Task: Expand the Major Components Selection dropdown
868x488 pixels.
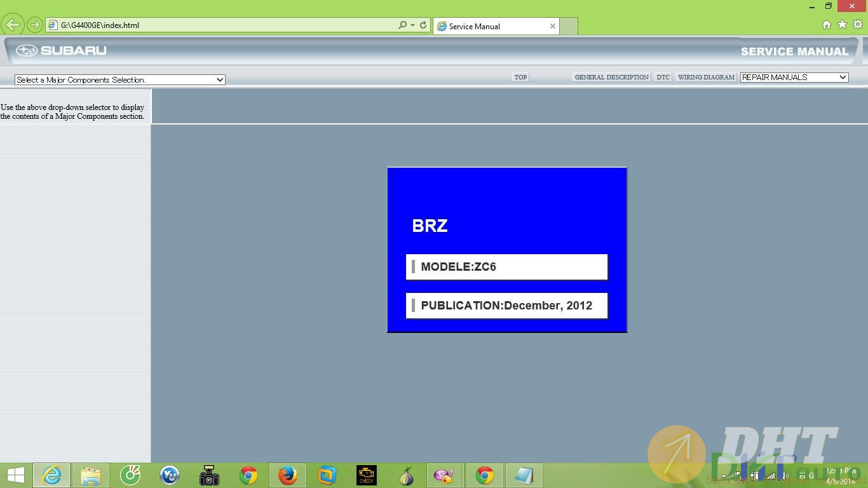Action: click(120, 79)
